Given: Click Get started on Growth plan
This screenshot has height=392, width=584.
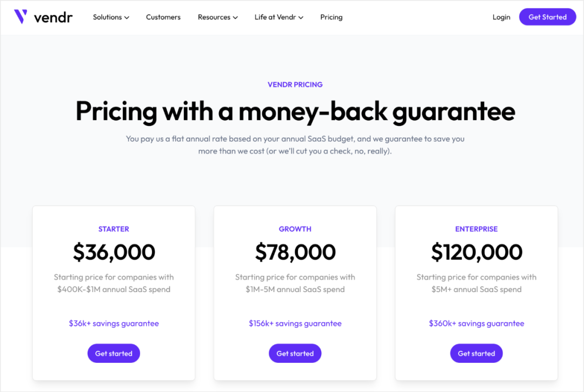Looking at the screenshot, I should tap(295, 353).
